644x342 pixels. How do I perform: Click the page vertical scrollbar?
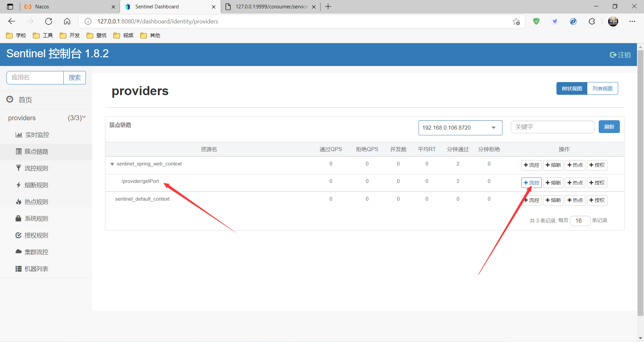click(x=640, y=183)
